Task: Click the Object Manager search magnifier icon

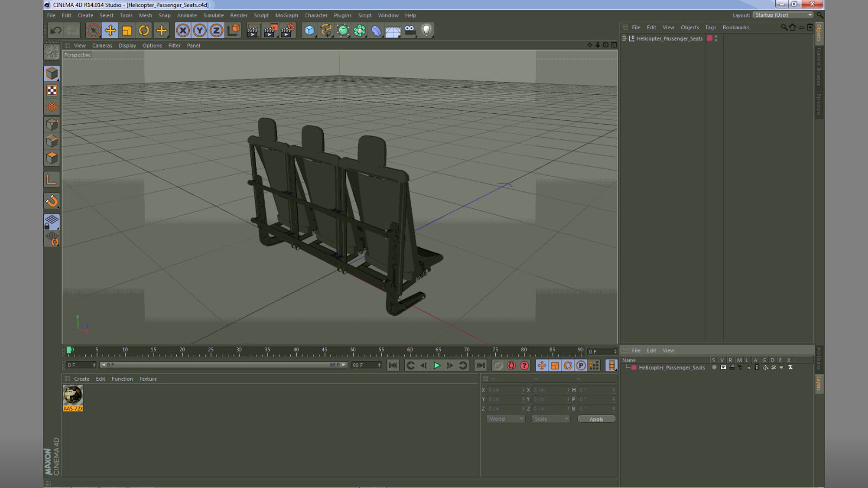Action: (784, 27)
